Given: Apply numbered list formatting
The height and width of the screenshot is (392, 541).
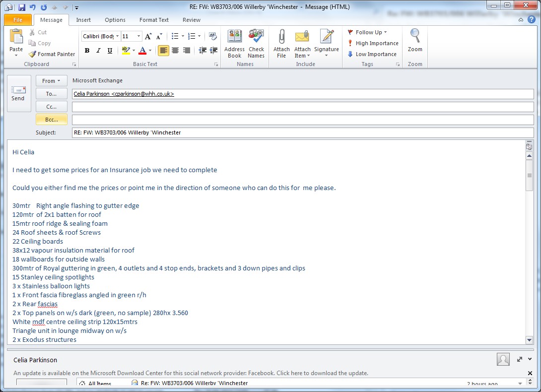Looking at the screenshot, I should point(192,36).
